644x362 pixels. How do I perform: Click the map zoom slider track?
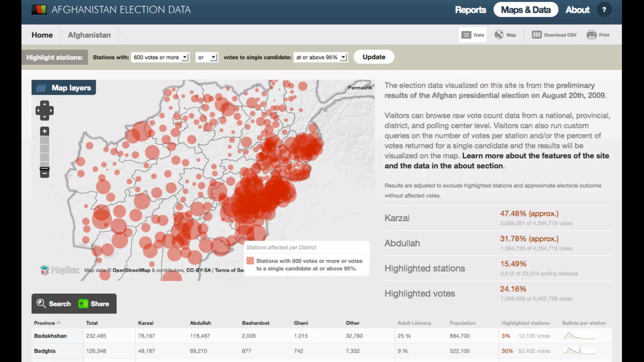[x=44, y=151]
